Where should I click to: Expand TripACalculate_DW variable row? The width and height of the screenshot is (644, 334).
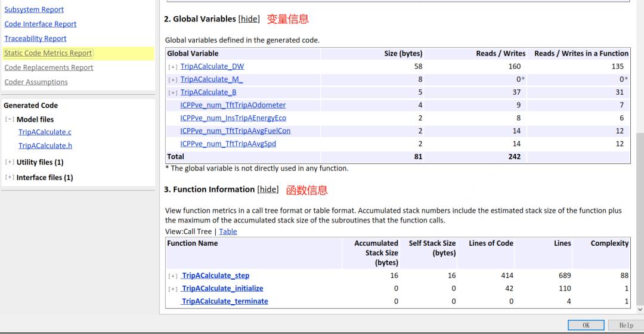tap(173, 67)
